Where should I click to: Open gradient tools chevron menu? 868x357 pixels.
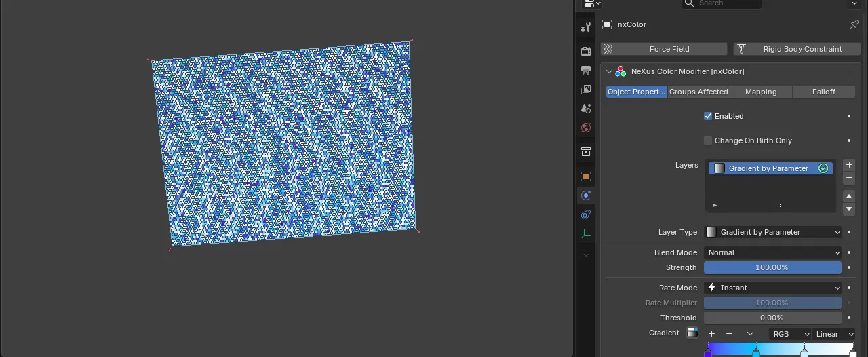(750, 334)
